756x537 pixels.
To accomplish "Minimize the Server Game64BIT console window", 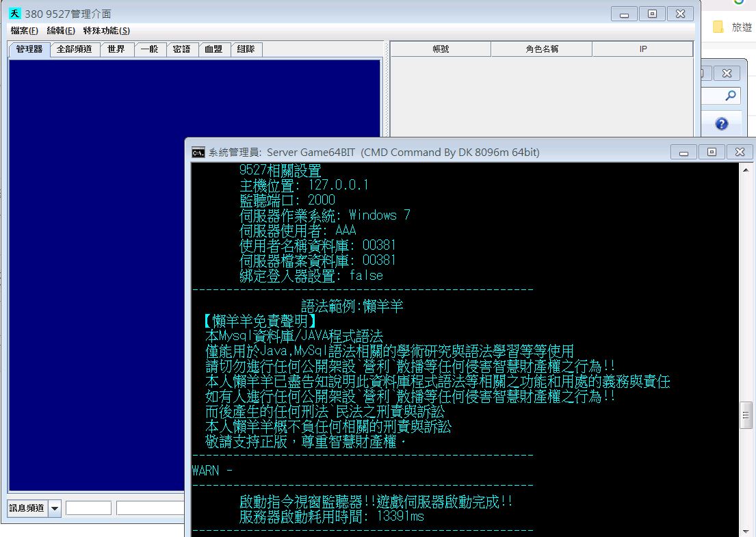I will (x=683, y=153).
